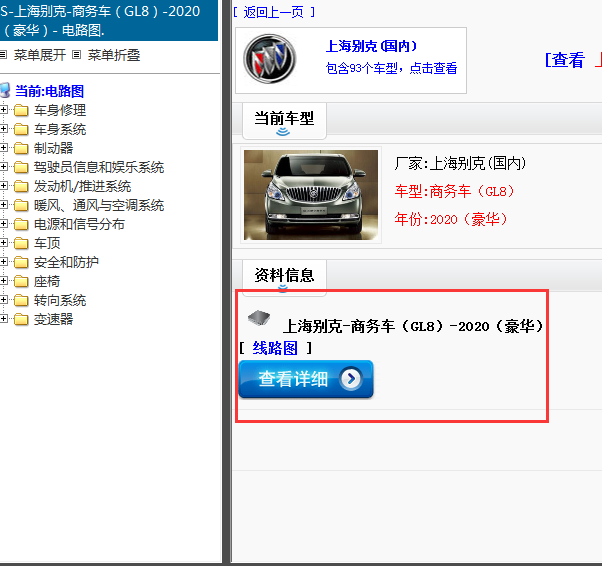Viewport: 602px width, 566px height.
Task: Expand the 转向系统 tree node
Action: point(3,300)
